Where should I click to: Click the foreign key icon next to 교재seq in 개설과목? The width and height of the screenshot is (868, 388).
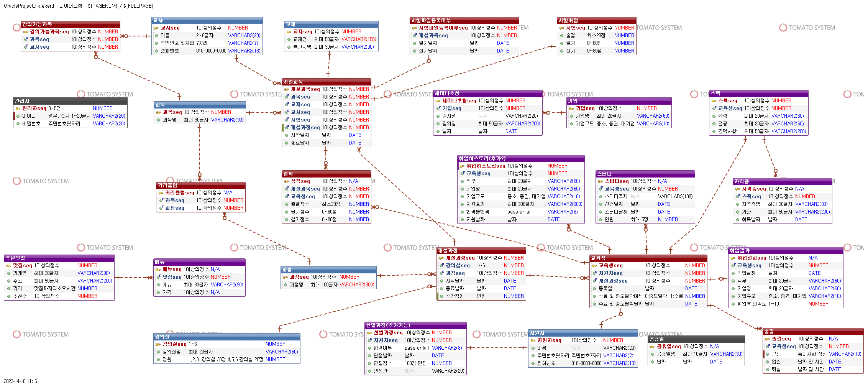coord(287,104)
